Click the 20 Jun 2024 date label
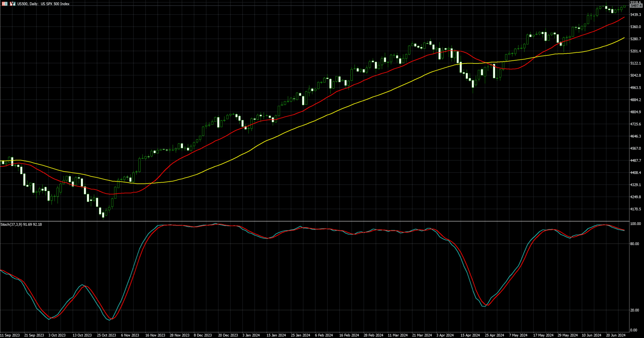Viewport: 644px width, 338px height. [x=616, y=335]
